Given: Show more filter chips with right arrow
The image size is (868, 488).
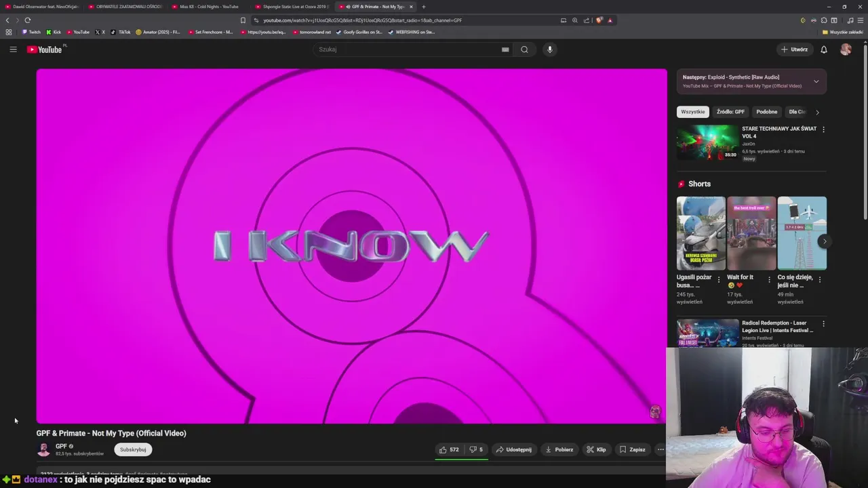Looking at the screenshot, I should [x=817, y=112].
